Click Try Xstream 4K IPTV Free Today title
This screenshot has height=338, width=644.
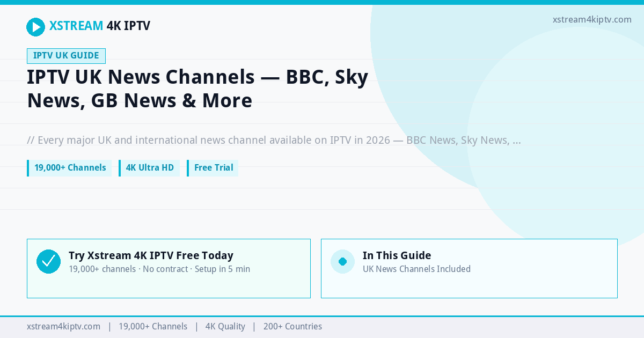click(151, 255)
